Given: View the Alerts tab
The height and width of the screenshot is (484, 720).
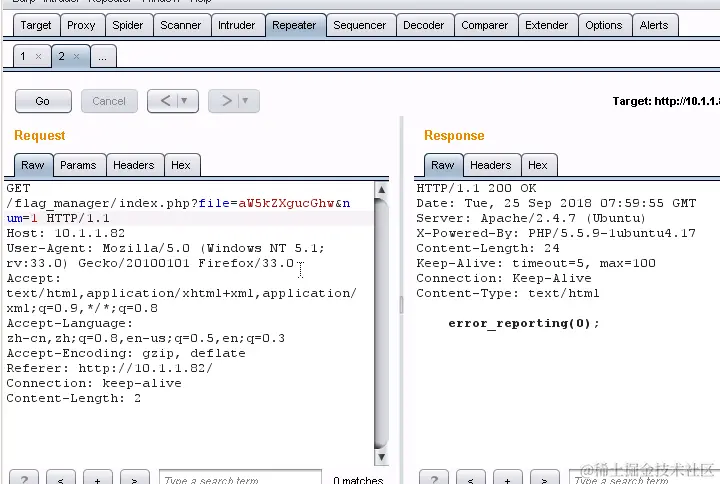Looking at the screenshot, I should tap(654, 25).
